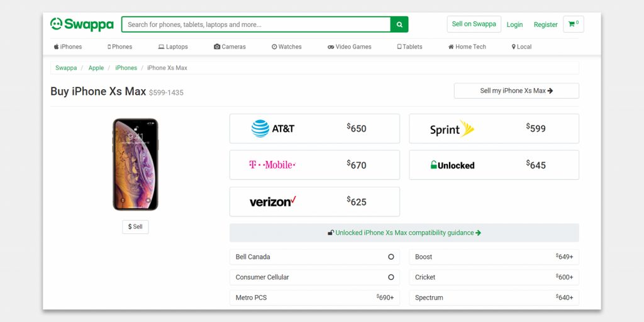Choose the Bell Canada carrier row
This screenshot has height=322, width=644.
pyautogui.click(x=314, y=257)
